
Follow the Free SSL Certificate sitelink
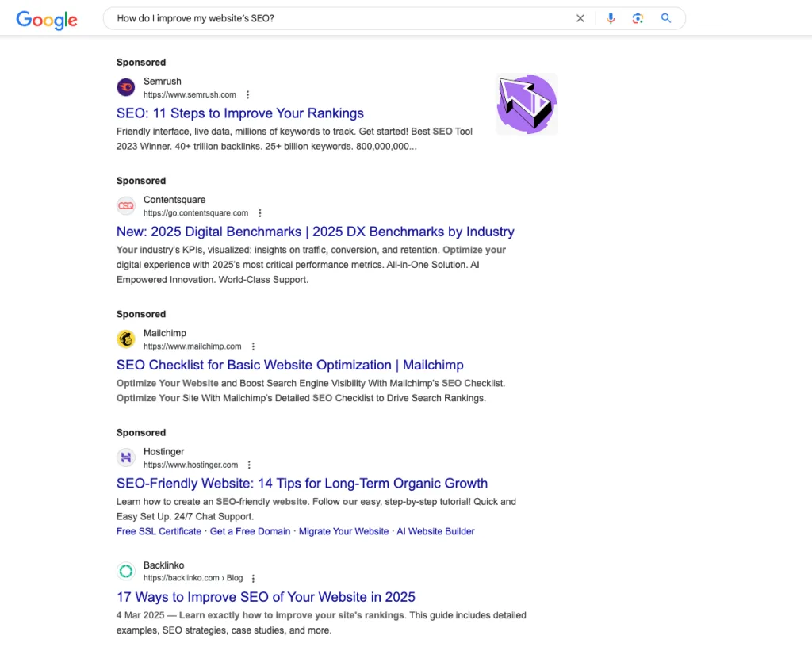point(159,531)
